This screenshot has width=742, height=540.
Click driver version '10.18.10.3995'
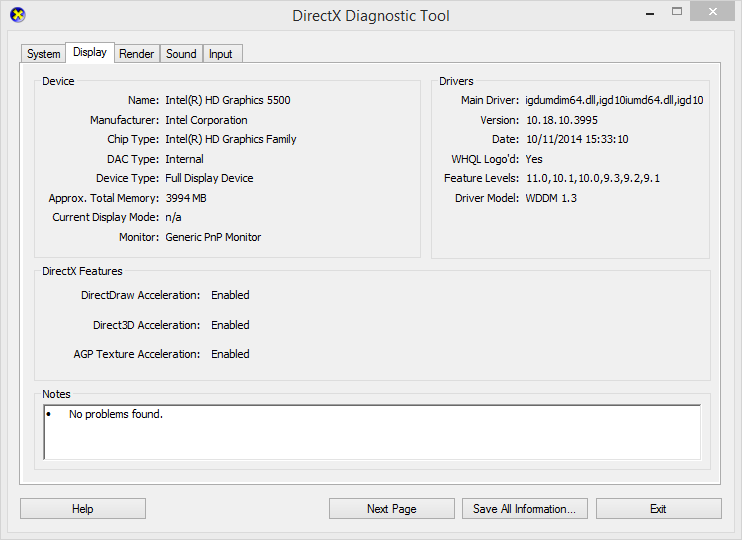click(562, 120)
